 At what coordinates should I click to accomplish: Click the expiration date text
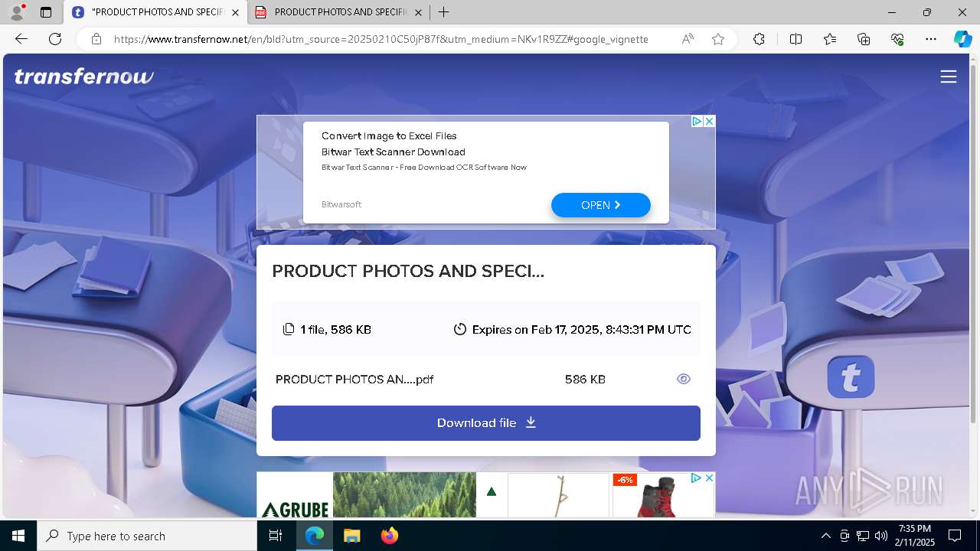[x=582, y=329]
